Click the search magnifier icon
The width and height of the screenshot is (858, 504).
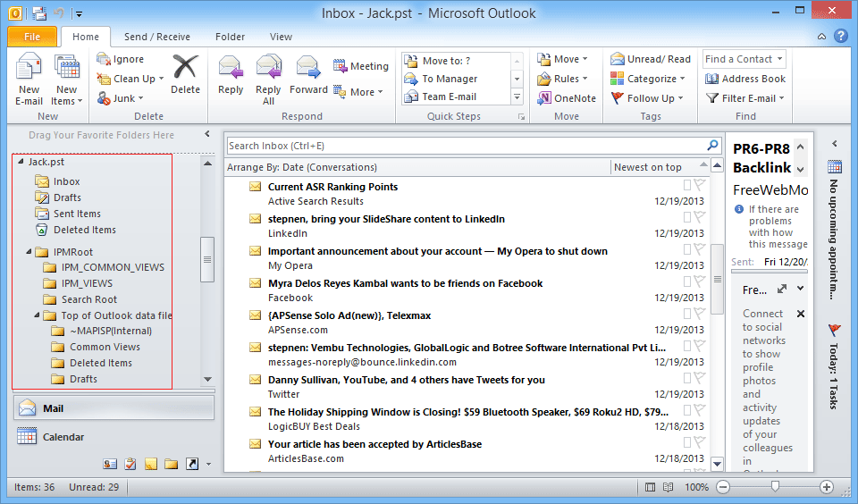pos(712,145)
